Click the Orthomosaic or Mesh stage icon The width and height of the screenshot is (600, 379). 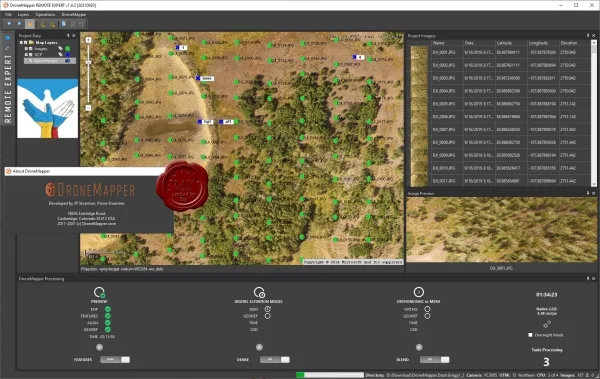tap(419, 292)
